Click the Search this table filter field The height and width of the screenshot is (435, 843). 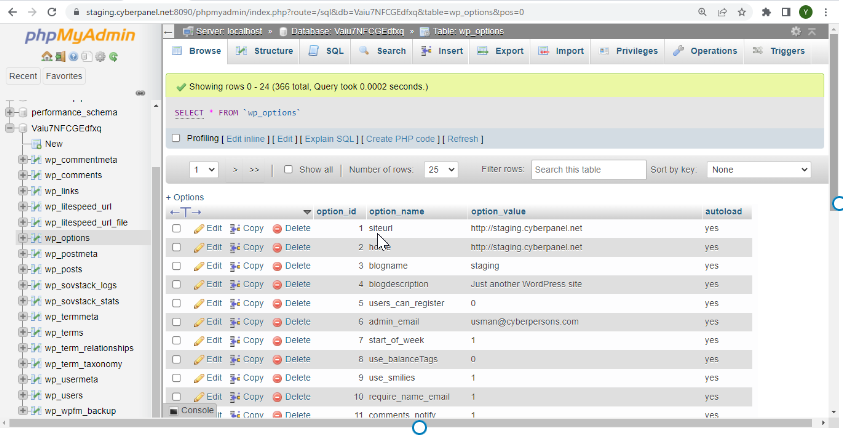(589, 169)
